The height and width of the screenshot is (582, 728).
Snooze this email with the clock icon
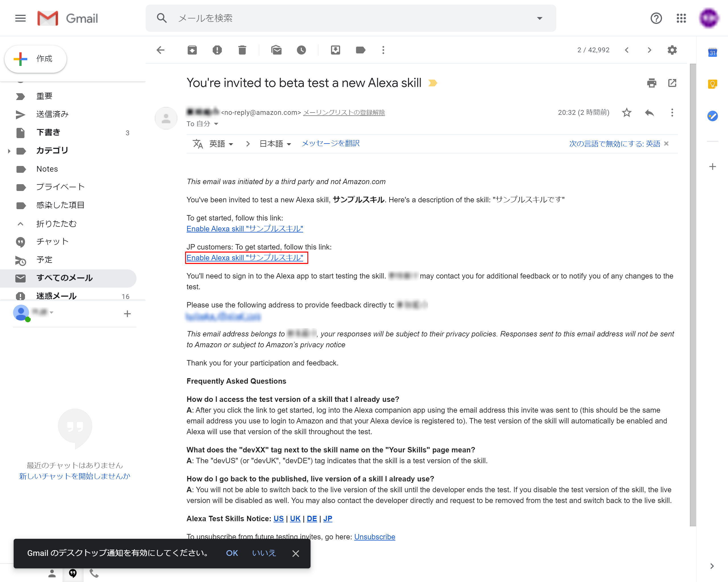click(301, 50)
